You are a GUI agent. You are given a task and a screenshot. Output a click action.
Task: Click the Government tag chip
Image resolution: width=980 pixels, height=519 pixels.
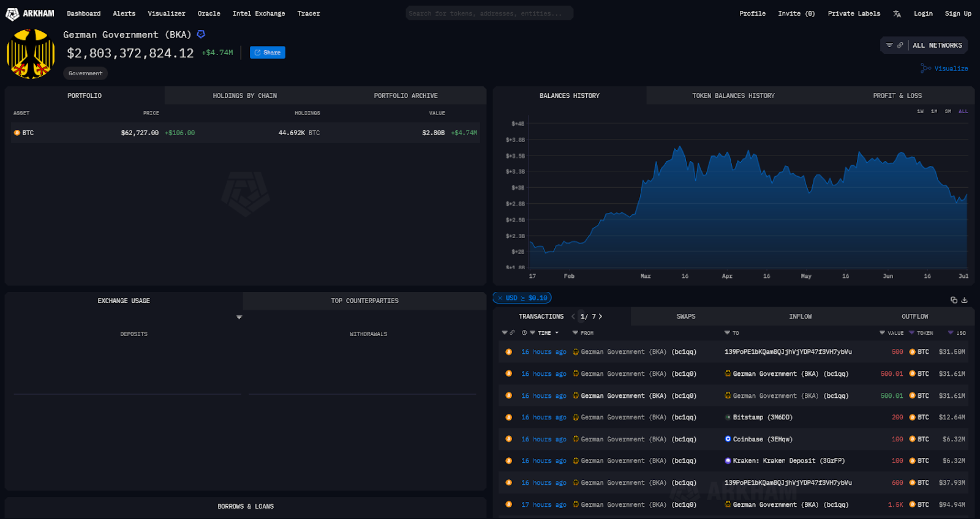pos(86,73)
